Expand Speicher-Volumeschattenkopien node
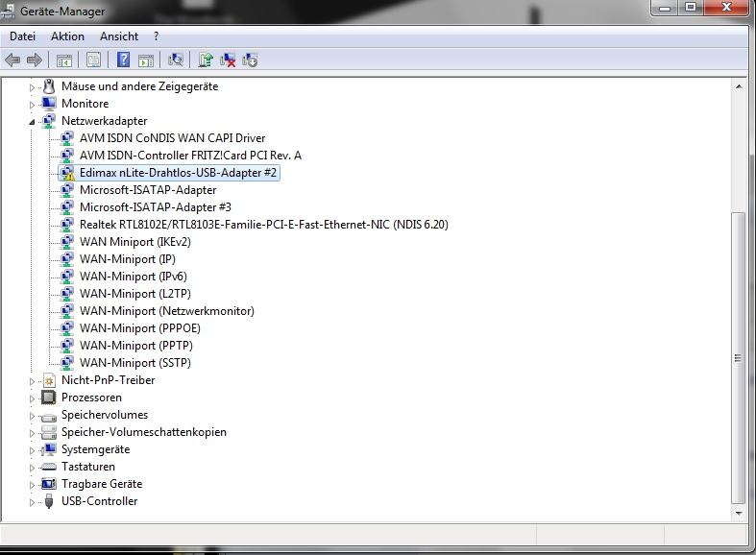The height and width of the screenshot is (555, 756). 32,434
